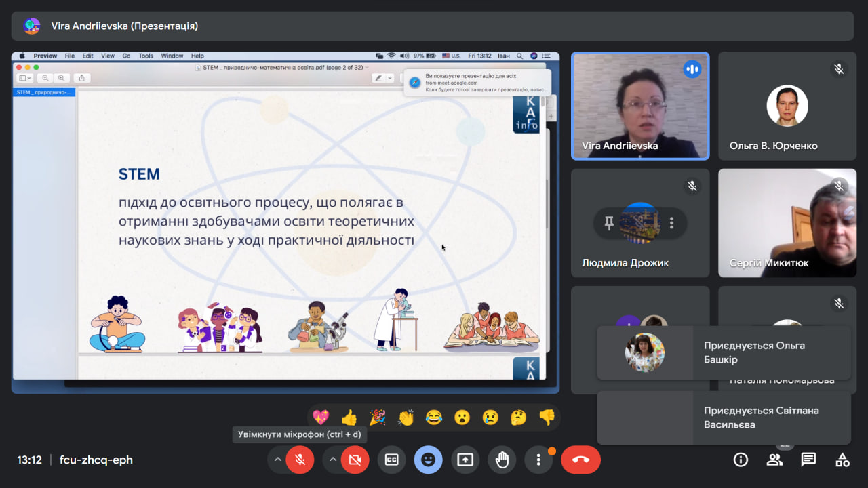Open Help menu in shared Preview window
The width and height of the screenshot is (868, 488).
coord(197,56)
